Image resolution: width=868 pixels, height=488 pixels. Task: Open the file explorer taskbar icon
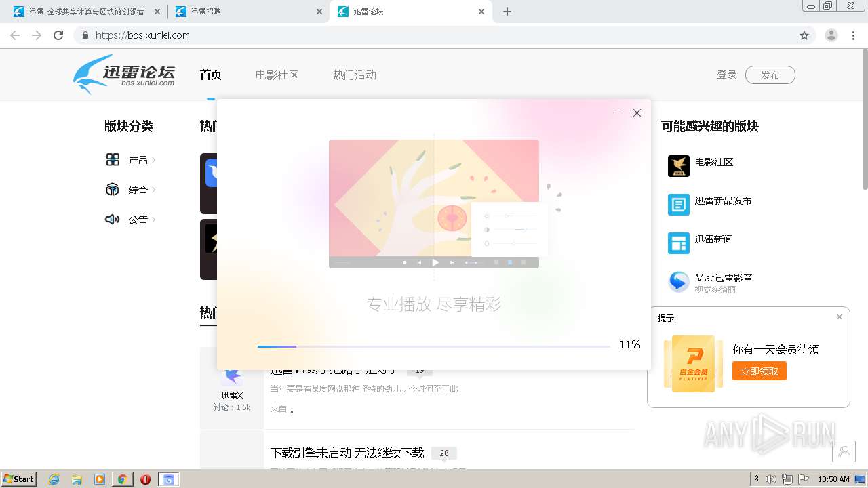(x=77, y=479)
